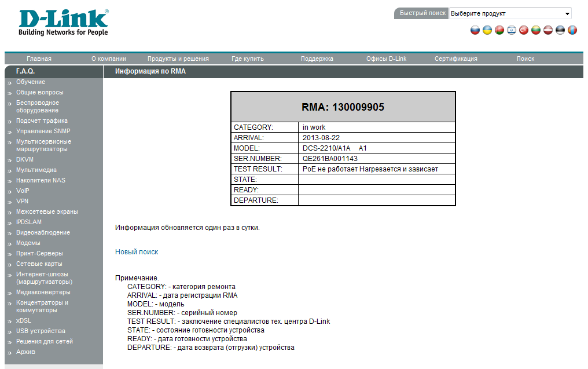Click the 'in work' category value
Viewport: 588px width, 369px height.
click(314, 127)
